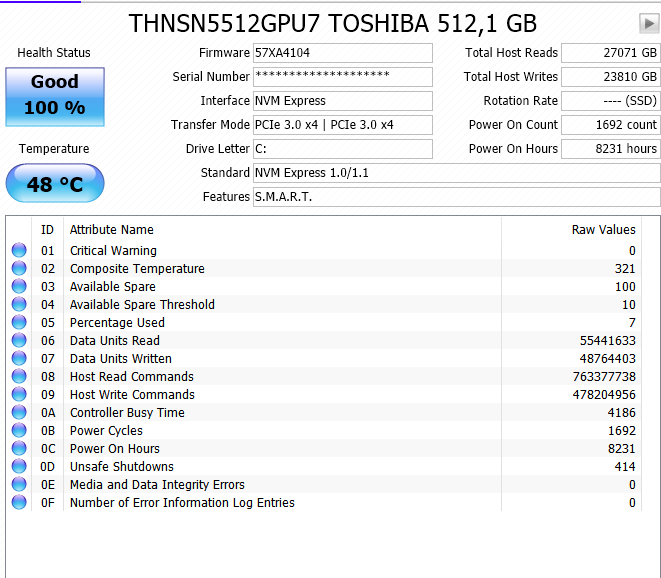Image resolution: width=661 pixels, height=578 pixels.
Task: Click the status orb for Percentage Used
Action: [x=19, y=322]
